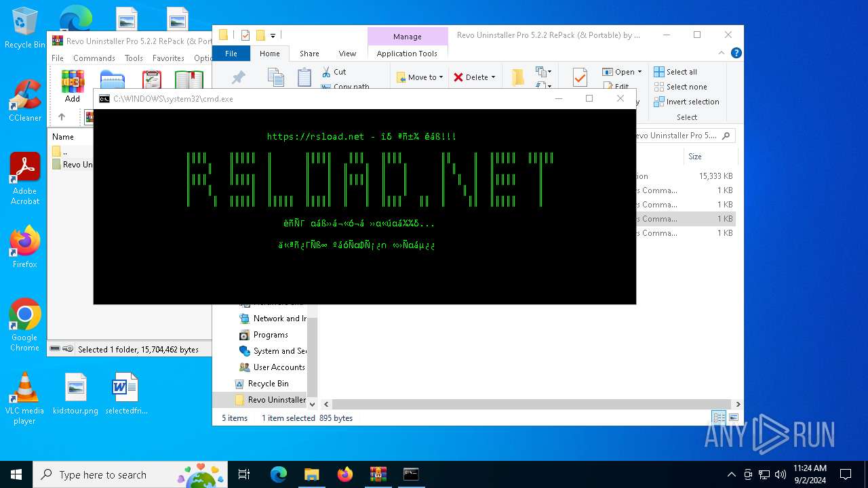Click the Properties checkmark icon
The image size is (868, 488).
[580, 77]
